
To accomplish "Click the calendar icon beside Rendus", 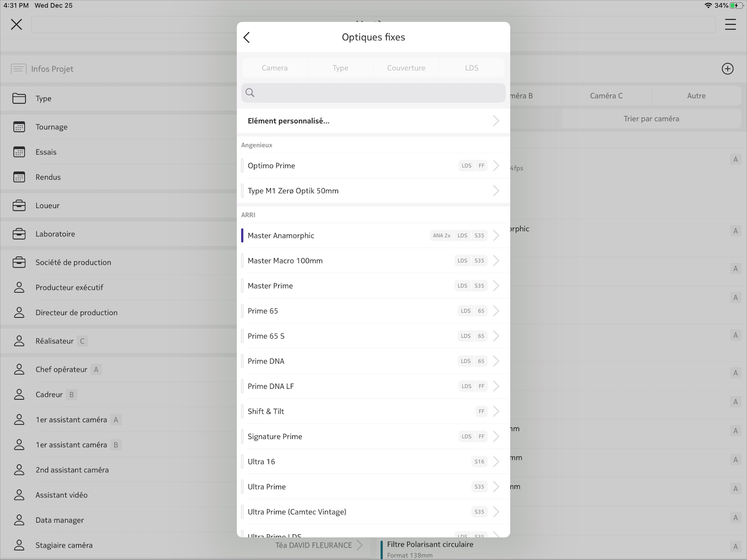I will tap(19, 177).
